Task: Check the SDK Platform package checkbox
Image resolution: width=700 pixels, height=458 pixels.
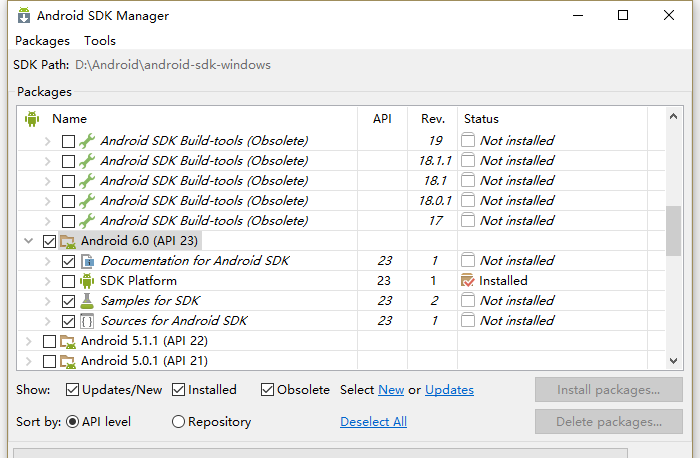Action: pos(68,281)
